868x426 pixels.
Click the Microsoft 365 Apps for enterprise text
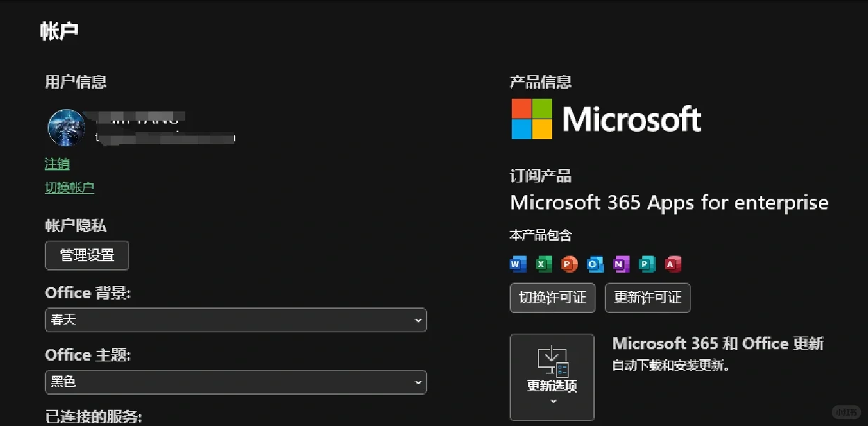[669, 203]
